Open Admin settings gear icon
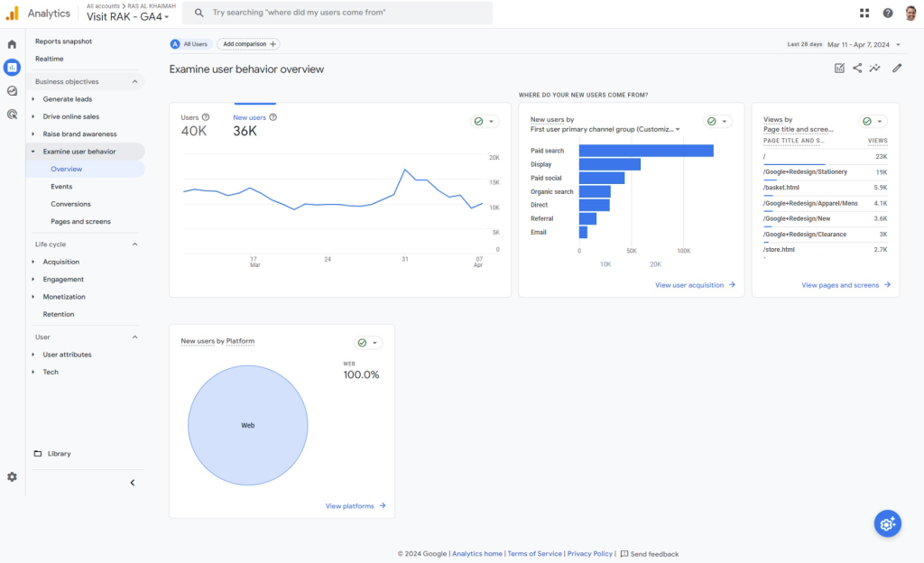 click(x=12, y=477)
